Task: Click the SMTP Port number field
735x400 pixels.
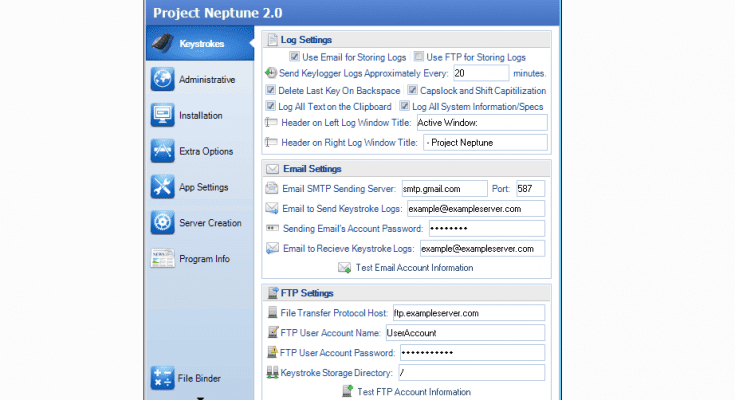Action: coord(531,188)
